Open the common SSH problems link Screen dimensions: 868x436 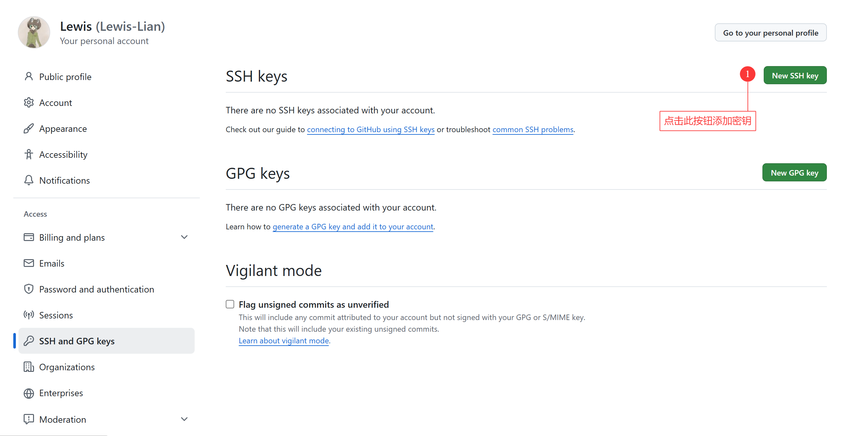tap(533, 129)
